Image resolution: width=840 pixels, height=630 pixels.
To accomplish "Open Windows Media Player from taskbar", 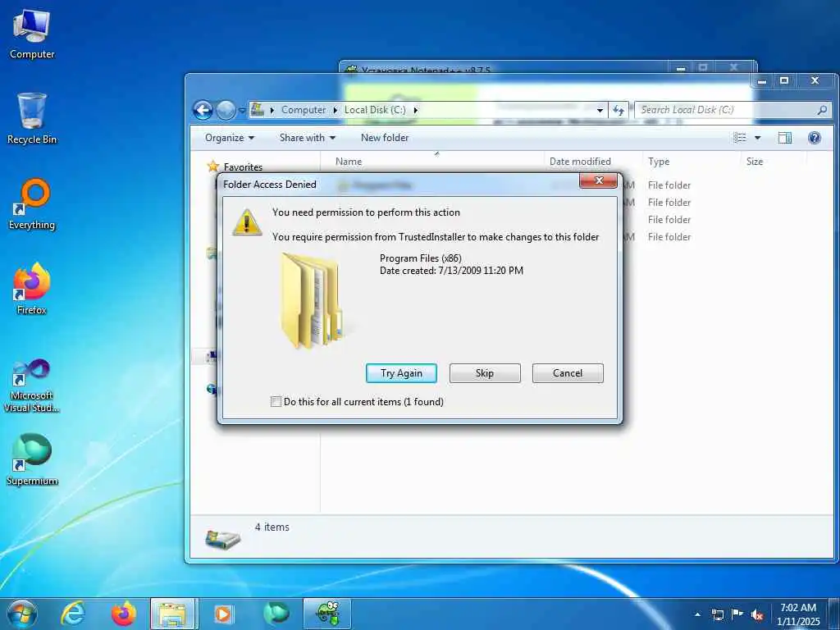I will click(223, 614).
